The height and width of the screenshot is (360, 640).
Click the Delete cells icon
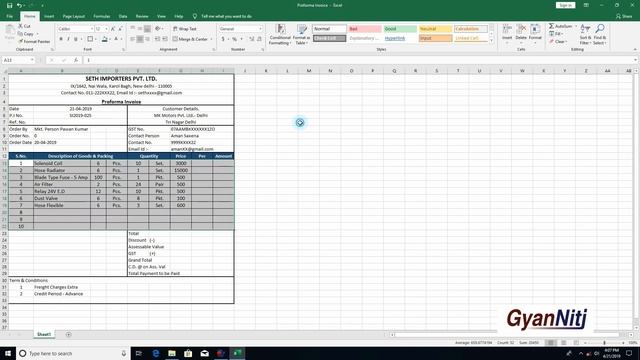point(521,29)
